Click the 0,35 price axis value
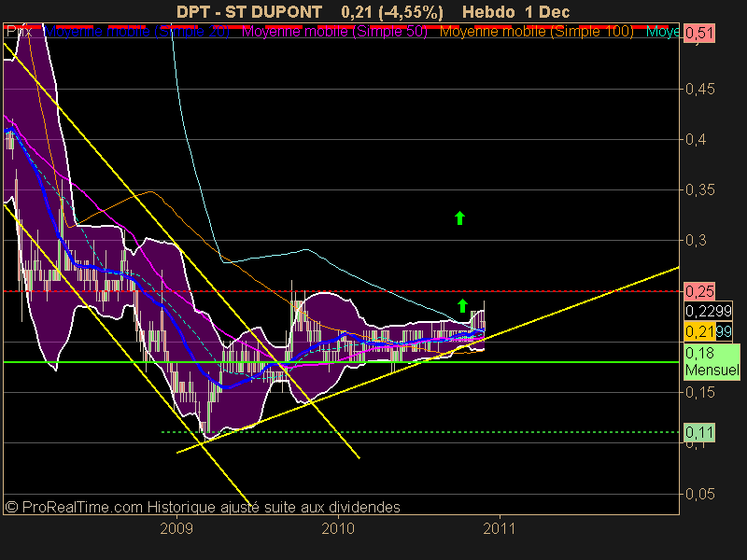Viewport: 747px width, 560px height. (699, 190)
